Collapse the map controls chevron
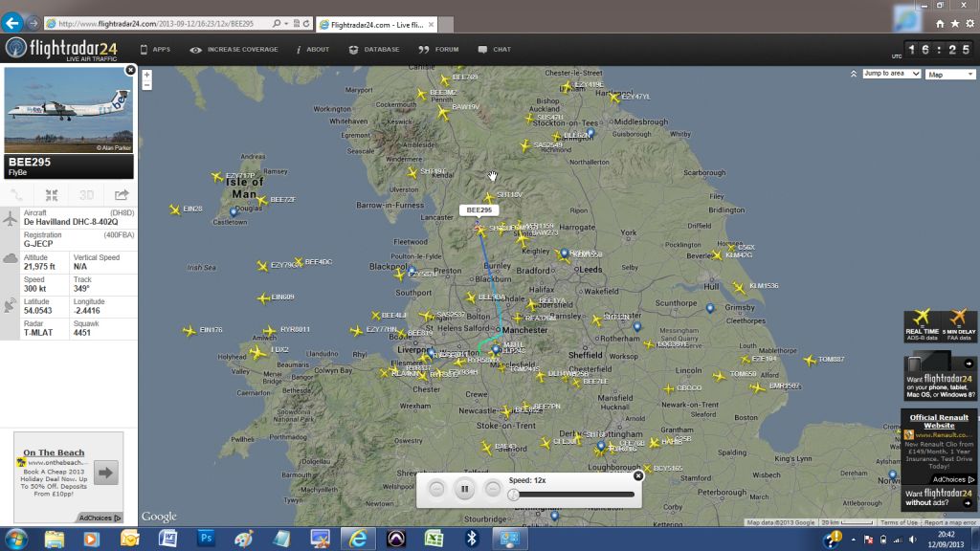The width and height of the screenshot is (980, 551). coord(854,74)
